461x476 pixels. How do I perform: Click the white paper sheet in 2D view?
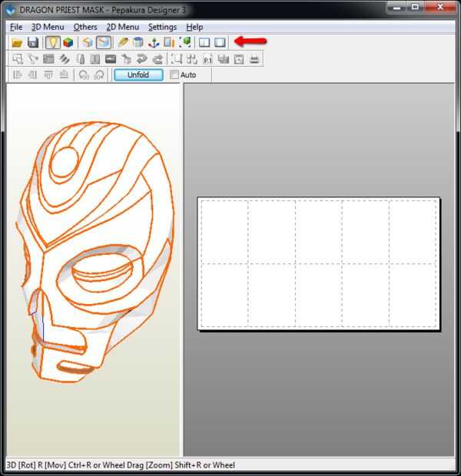319,263
